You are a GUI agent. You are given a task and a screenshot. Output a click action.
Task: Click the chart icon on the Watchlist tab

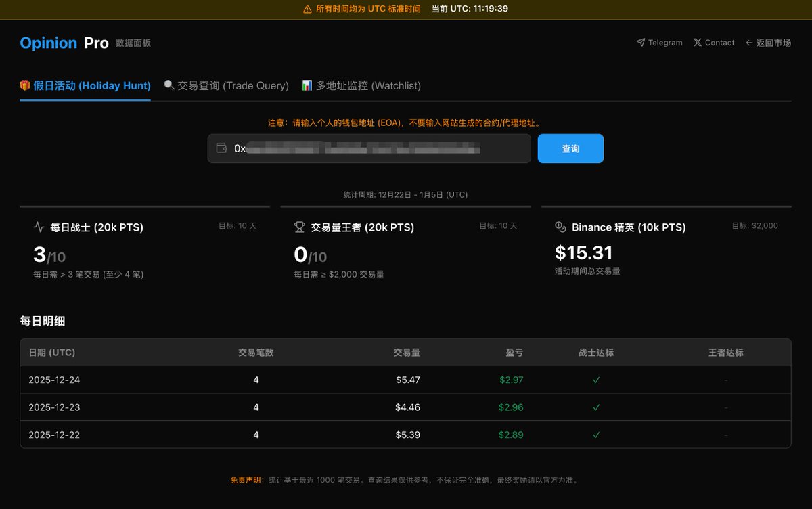pyautogui.click(x=307, y=85)
